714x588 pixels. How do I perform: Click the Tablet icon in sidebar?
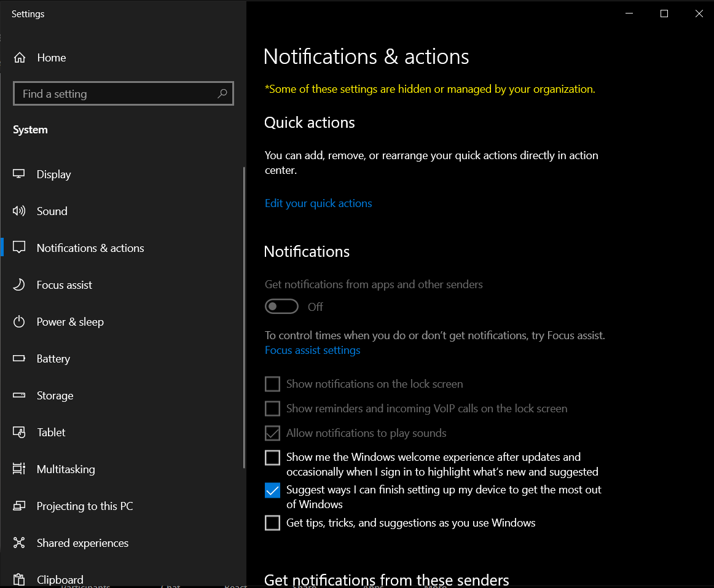tap(18, 432)
